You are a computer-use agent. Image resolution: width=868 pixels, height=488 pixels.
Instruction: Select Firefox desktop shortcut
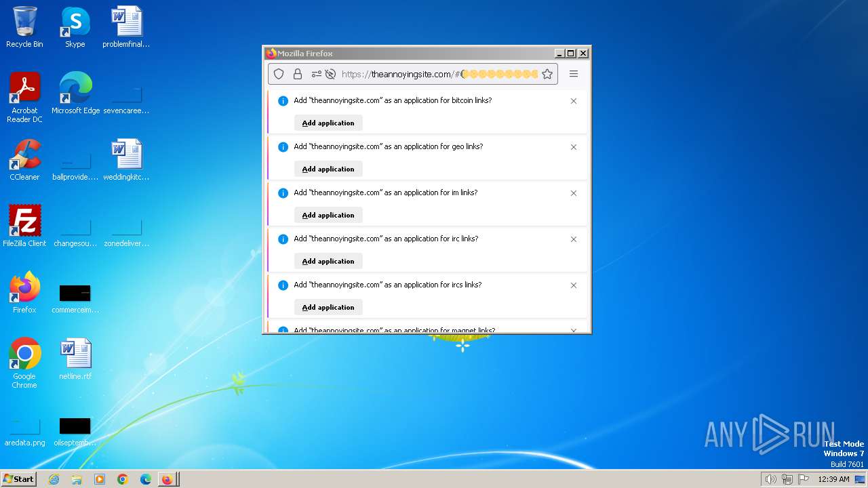pos(24,293)
